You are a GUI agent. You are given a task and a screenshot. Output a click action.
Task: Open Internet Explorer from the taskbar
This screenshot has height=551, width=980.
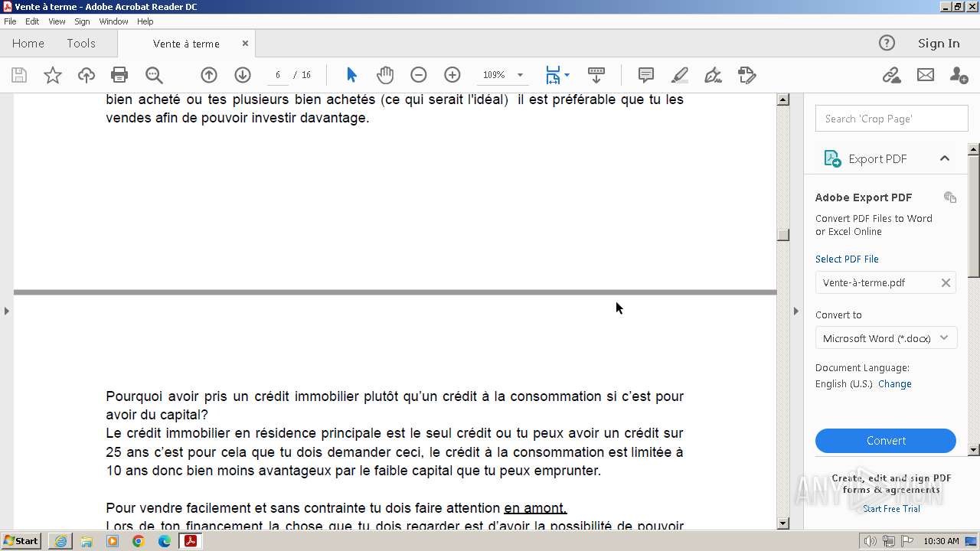click(60, 541)
